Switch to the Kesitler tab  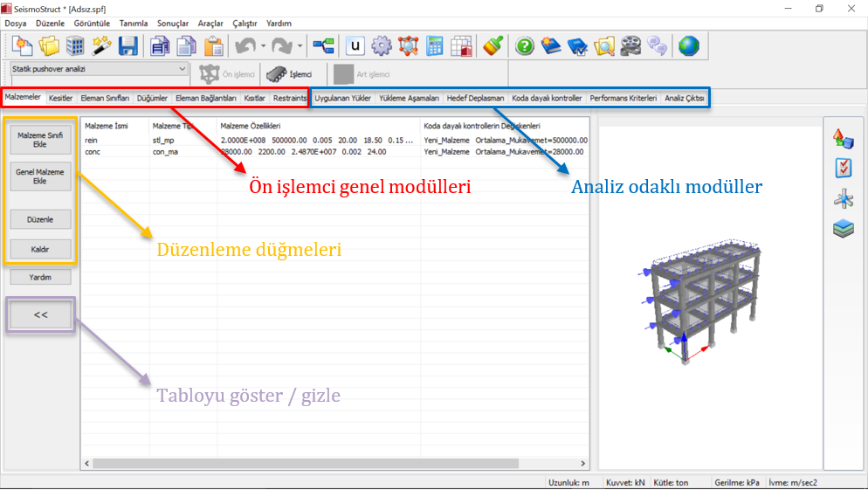tap(60, 98)
